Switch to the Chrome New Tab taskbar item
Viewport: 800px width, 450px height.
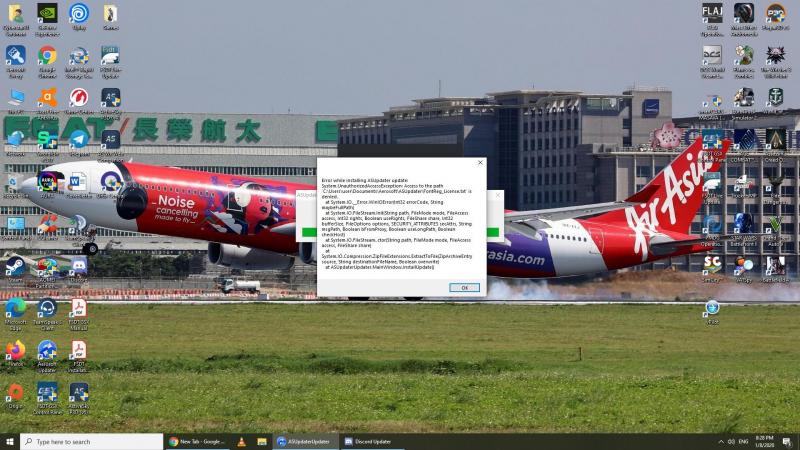197,442
